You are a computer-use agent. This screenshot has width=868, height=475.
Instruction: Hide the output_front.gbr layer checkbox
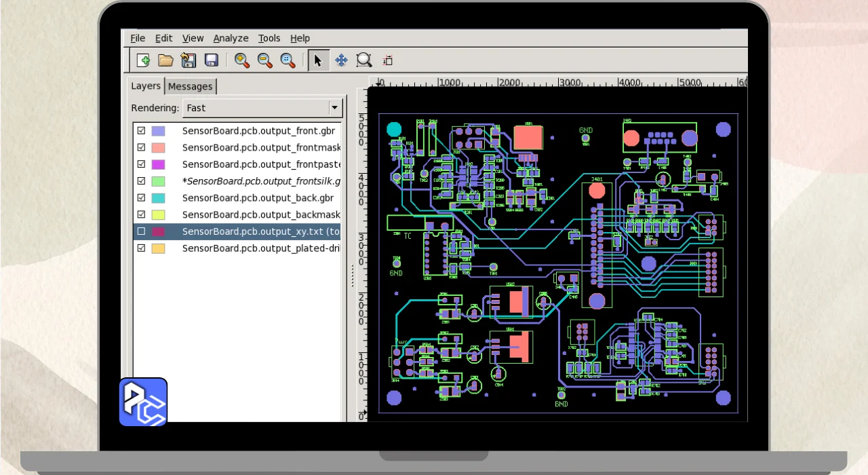142,131
